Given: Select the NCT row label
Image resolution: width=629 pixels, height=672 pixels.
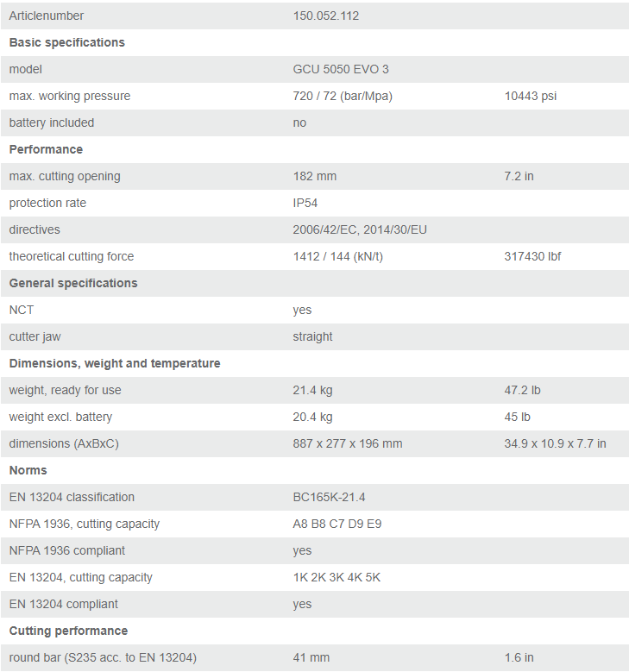Looking at the screenshot, I should pyautogui.click(x=22, y=310).
